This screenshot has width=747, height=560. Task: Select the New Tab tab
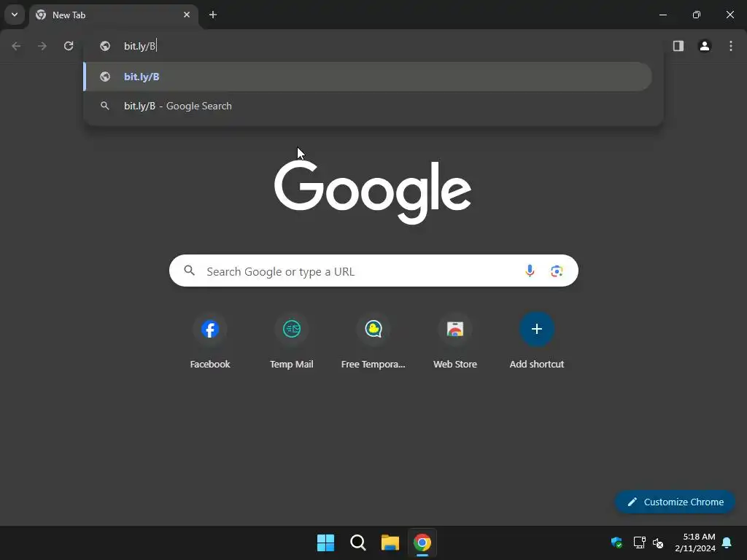113,15
